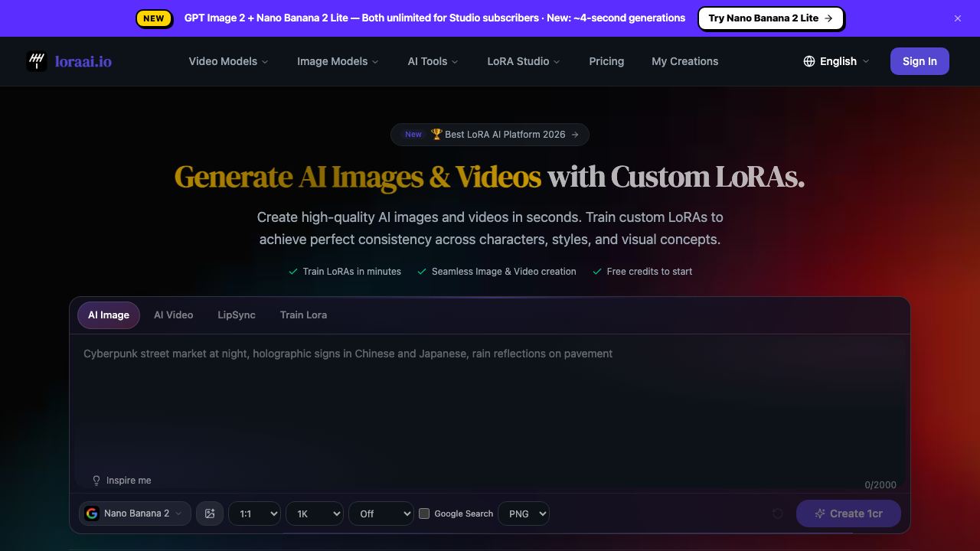980x551 pixels.
Task: Click the lightbulb Inspire me icon
Action: 96,481
